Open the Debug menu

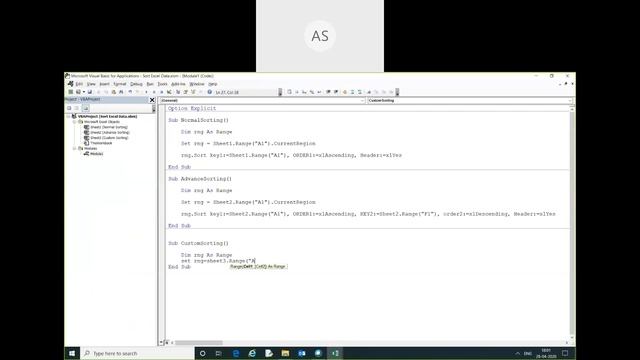coord(136,84)
